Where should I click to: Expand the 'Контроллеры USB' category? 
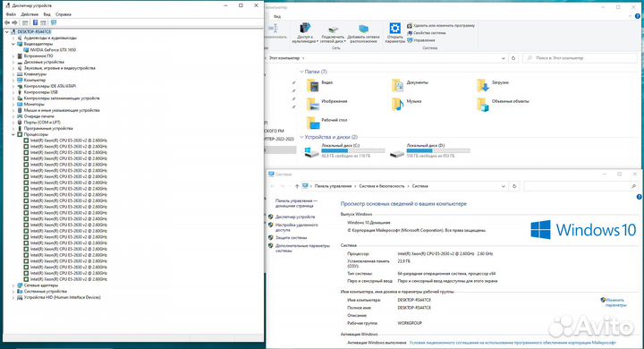tap(13, 92)
